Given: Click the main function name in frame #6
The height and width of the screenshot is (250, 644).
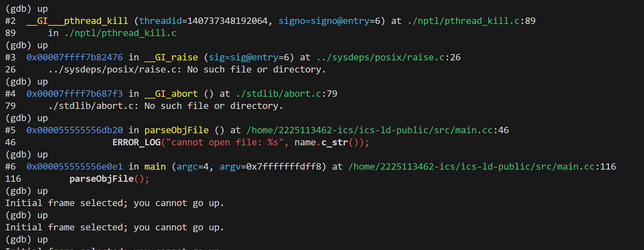Looking at the screenshot, I should point(155,167).
